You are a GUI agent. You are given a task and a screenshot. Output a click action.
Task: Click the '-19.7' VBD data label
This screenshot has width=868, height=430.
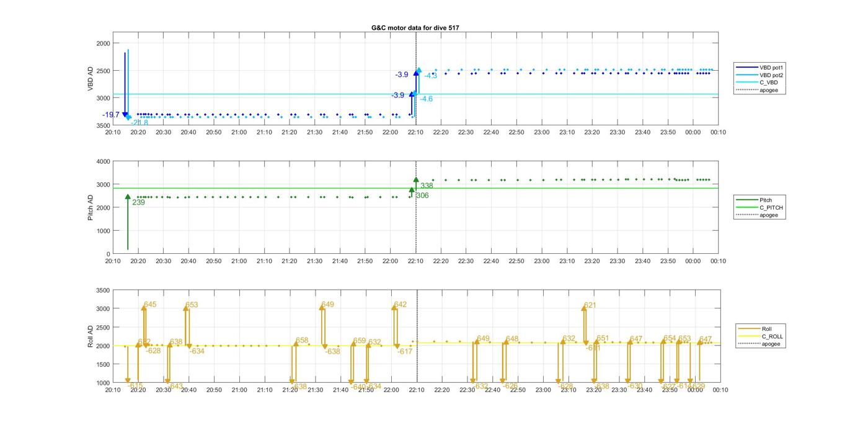coord(111,115)
